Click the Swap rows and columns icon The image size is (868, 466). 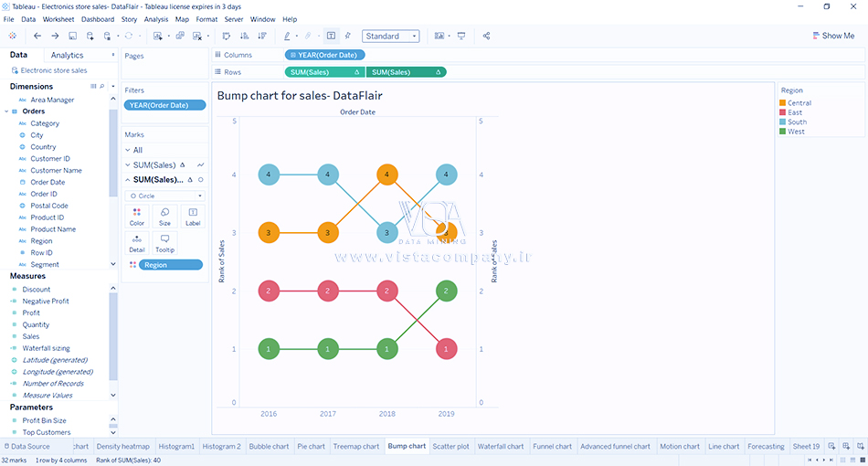click(227, 36)
